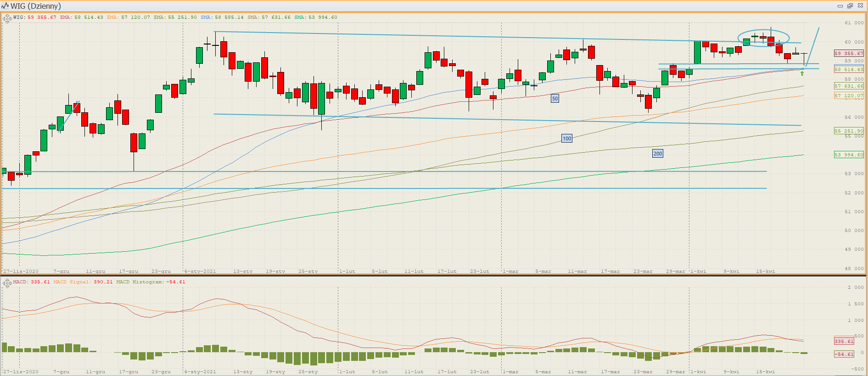
Task: Click the green up-arrow marker under the last candle
Action: click(x=802, y=73)
